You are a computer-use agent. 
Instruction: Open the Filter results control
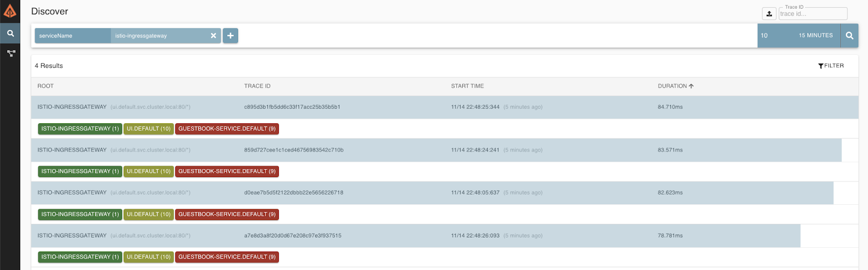(x=831, y=66)
